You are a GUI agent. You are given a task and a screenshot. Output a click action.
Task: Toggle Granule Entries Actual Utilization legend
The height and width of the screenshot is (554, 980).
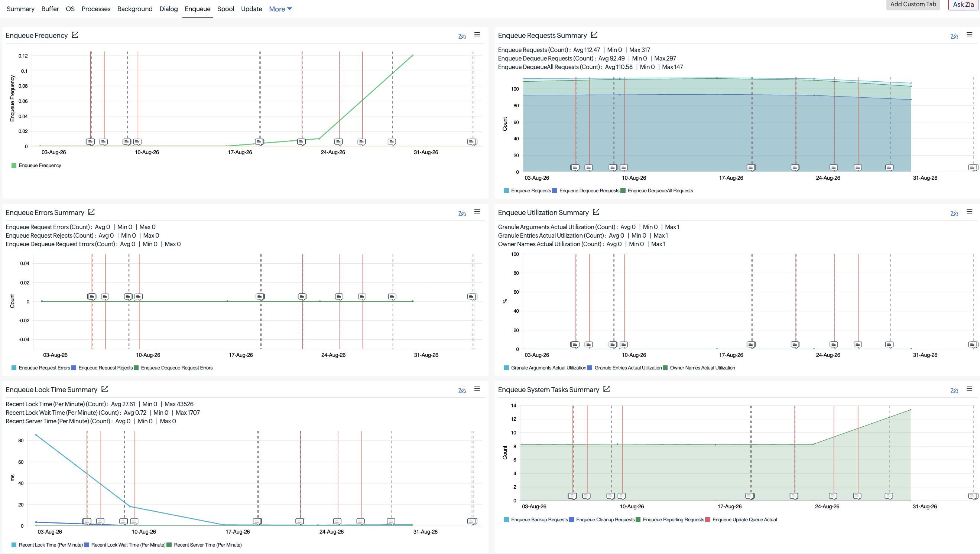point(624,368)
